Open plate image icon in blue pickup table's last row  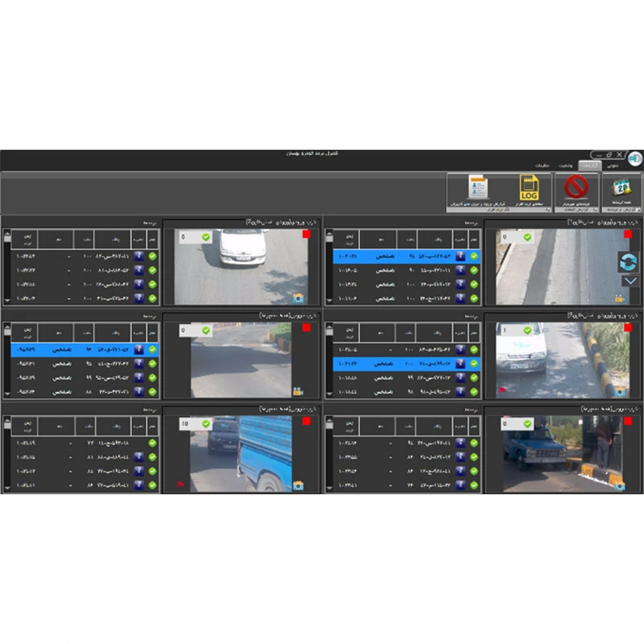click(460, 485)
